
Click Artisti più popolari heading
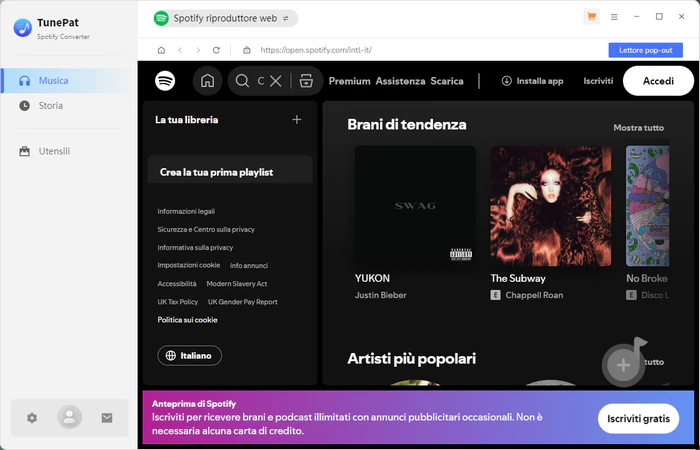pyautogui.click(x=412, y=359)
